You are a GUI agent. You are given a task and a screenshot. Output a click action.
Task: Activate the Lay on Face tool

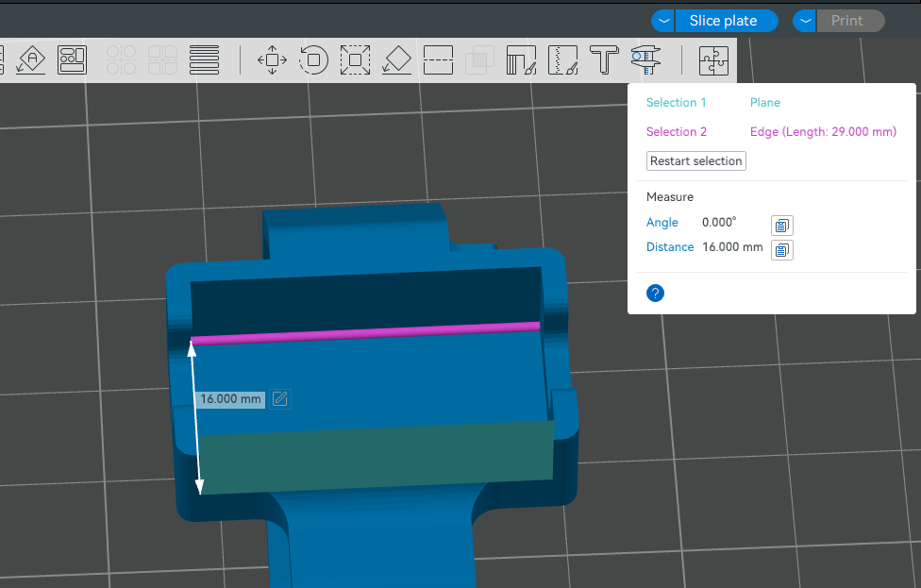click(397, 60)
